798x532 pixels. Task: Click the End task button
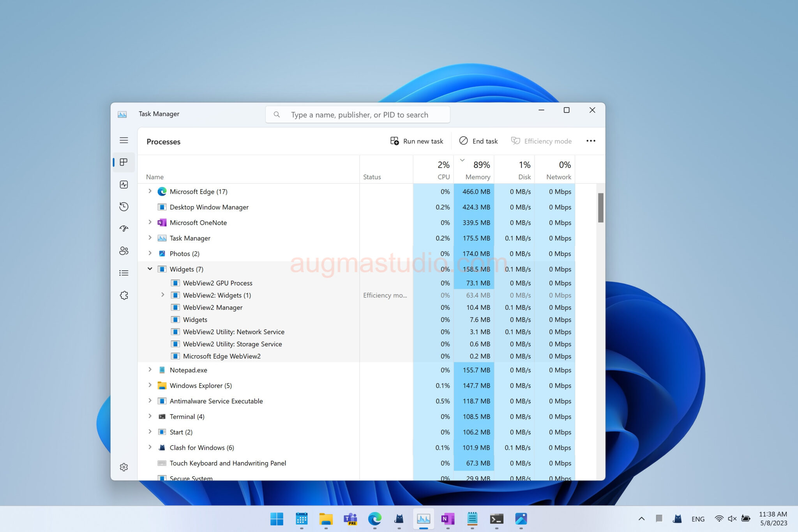478,141
